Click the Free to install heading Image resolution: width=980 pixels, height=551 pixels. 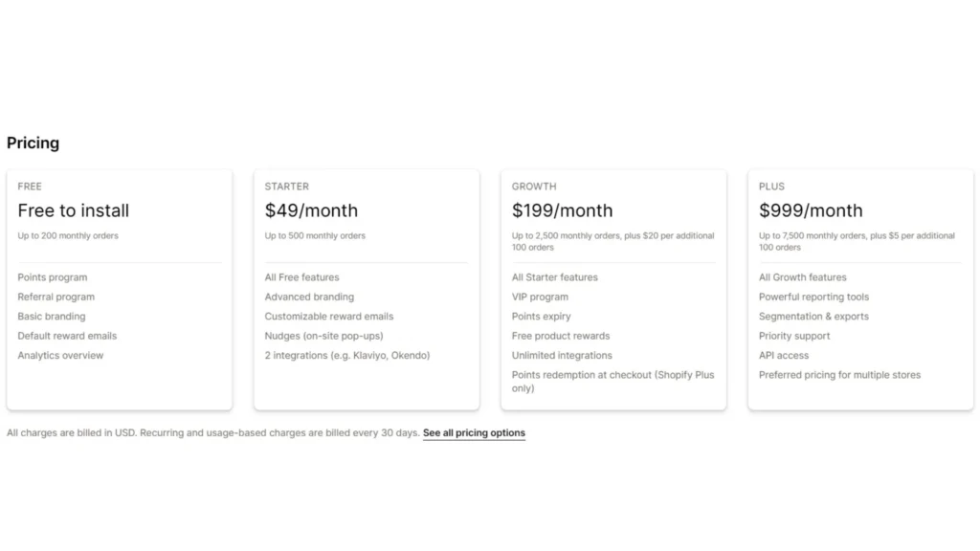point(74,211)
